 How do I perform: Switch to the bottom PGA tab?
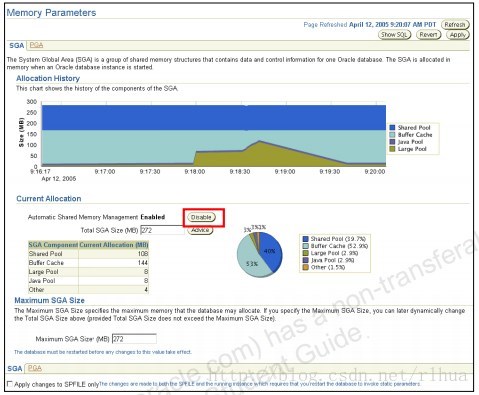pos(35,368)
